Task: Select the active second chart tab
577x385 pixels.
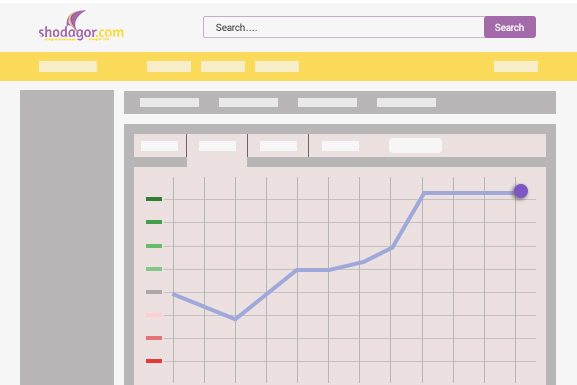Action: click(x=217, y=146)
